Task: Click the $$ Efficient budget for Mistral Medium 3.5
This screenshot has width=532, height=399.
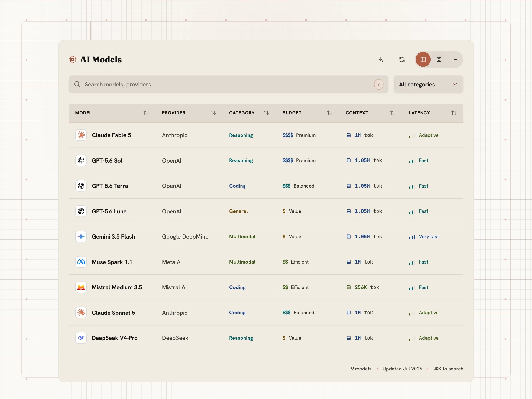Action: (x=295, y=287)
